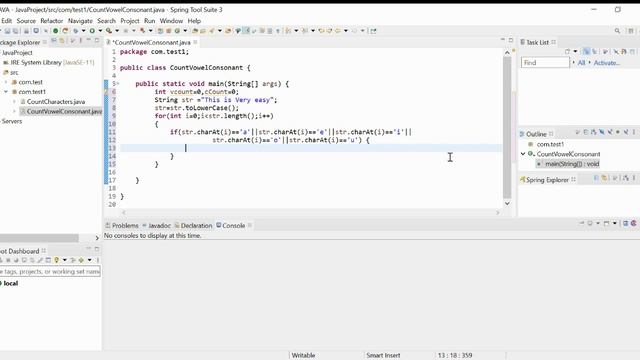Open CountCharacters.java in Package Explorer
The image size is (640, 360).
click(53, 102)
